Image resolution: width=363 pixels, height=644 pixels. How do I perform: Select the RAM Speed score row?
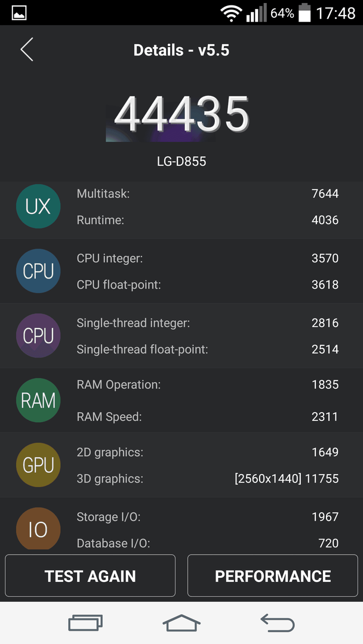click(208, 417)
